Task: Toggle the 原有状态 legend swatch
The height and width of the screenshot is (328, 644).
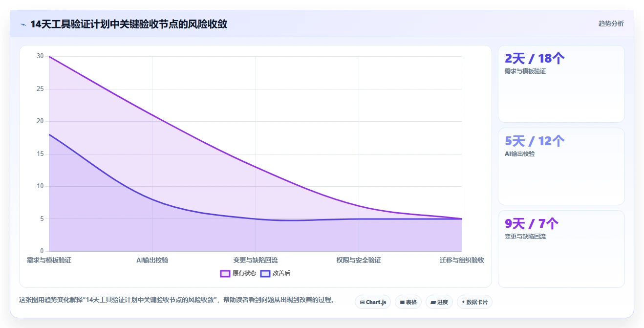Action: click(225, 273)
